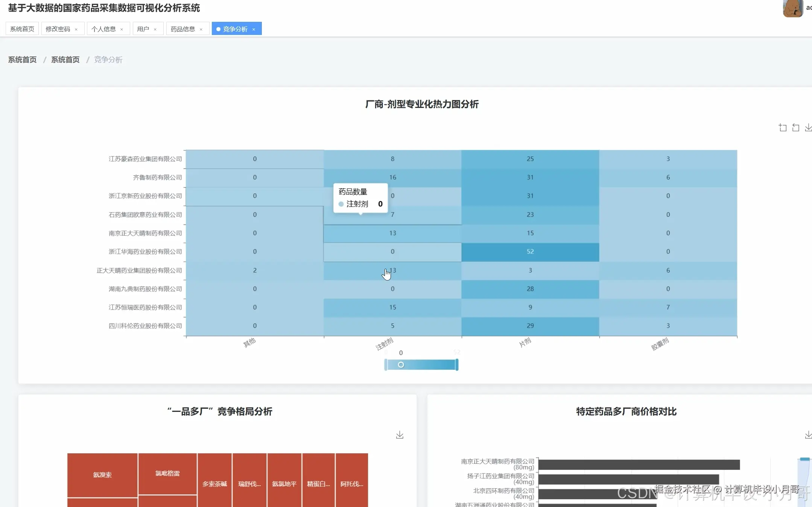Click the data zoom icon on the heatmap toolbar
This screenshot has width=812, height=507.
(783, 127)
